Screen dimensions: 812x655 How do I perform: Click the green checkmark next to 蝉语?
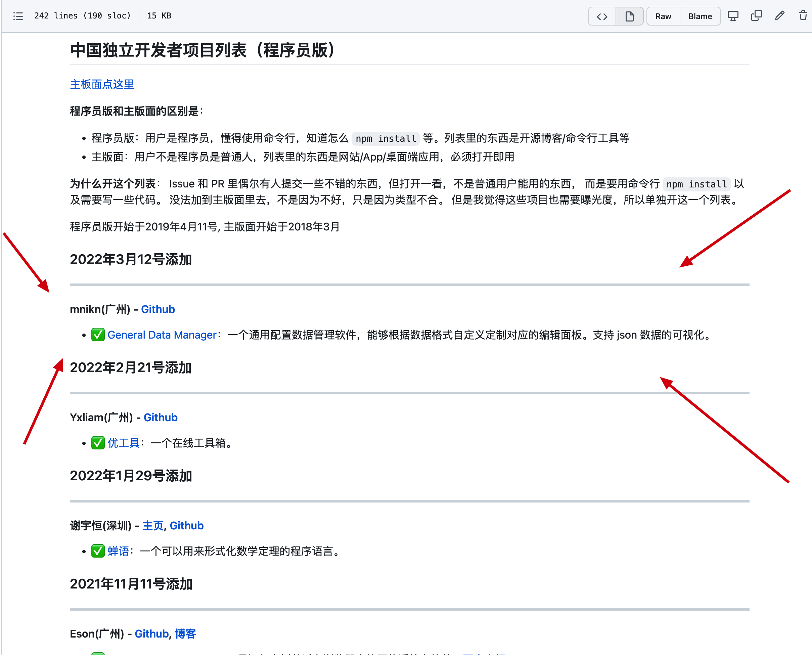coord(98,551)
